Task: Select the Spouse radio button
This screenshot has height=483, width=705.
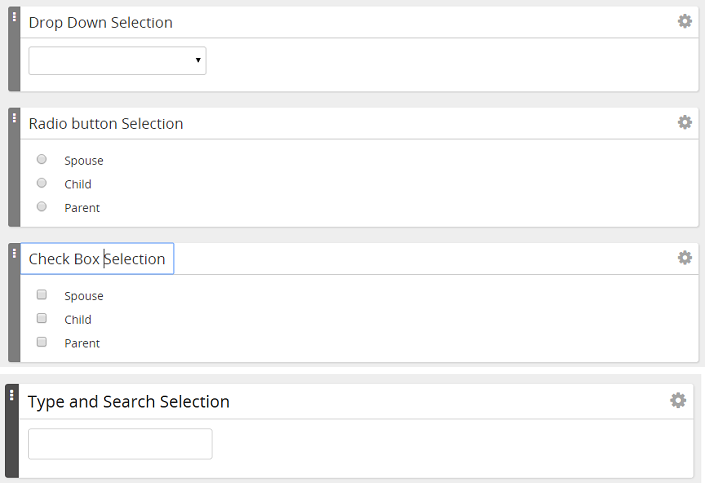Action: pos(41,159)
